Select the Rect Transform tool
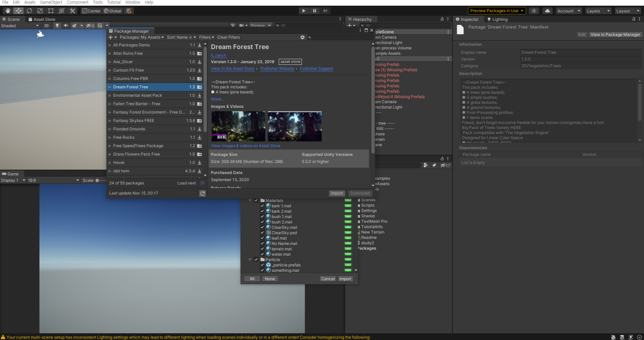Screen dimensions: 644x340 pyautogui.click(x=51, y=11)
